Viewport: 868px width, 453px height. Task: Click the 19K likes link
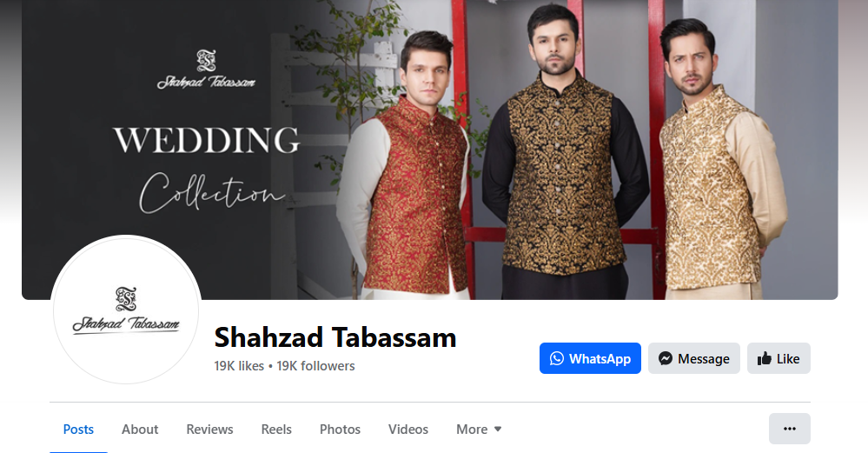(x=239, y=366)
